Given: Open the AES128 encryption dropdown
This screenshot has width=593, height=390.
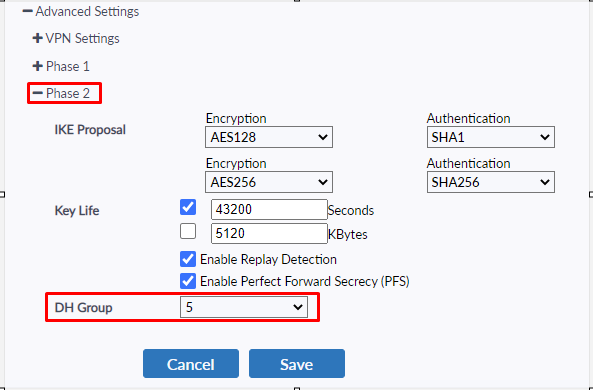Looking at the screenshot, I should point(269,137).
